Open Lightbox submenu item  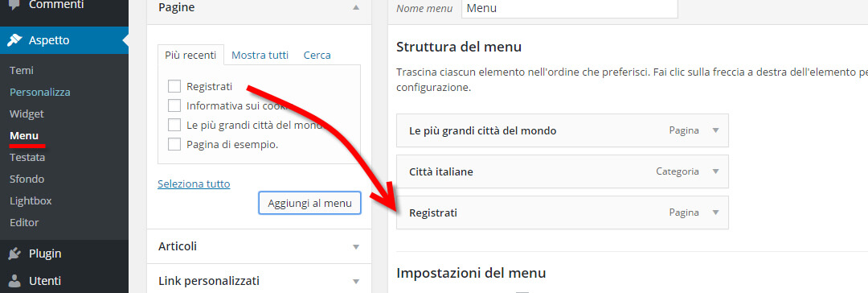click(x=31, y=201)
